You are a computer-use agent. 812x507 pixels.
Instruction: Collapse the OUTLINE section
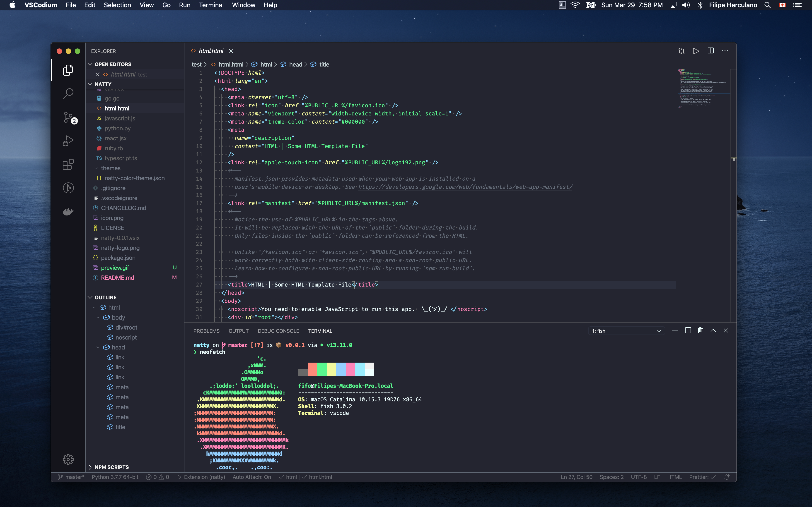point(105,297)
